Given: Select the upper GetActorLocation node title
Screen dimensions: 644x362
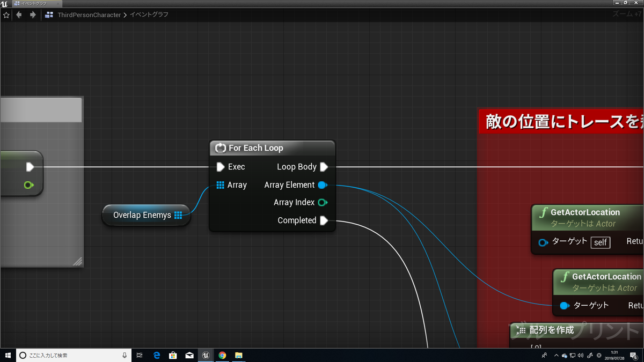Looking at the screenshot, I should (585, 212).
